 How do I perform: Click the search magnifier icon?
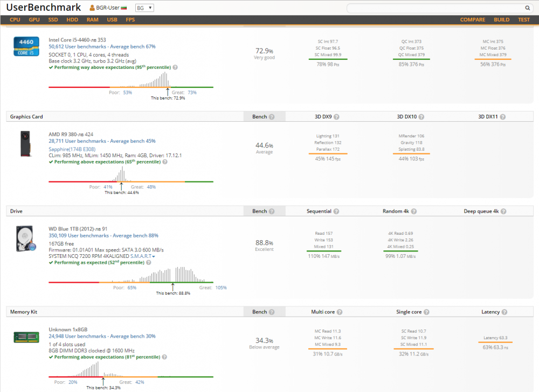click(x=527, y=8)
